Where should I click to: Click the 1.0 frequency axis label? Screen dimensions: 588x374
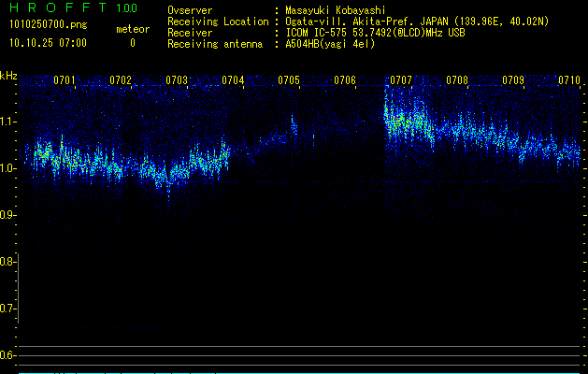tap(8, 168)
